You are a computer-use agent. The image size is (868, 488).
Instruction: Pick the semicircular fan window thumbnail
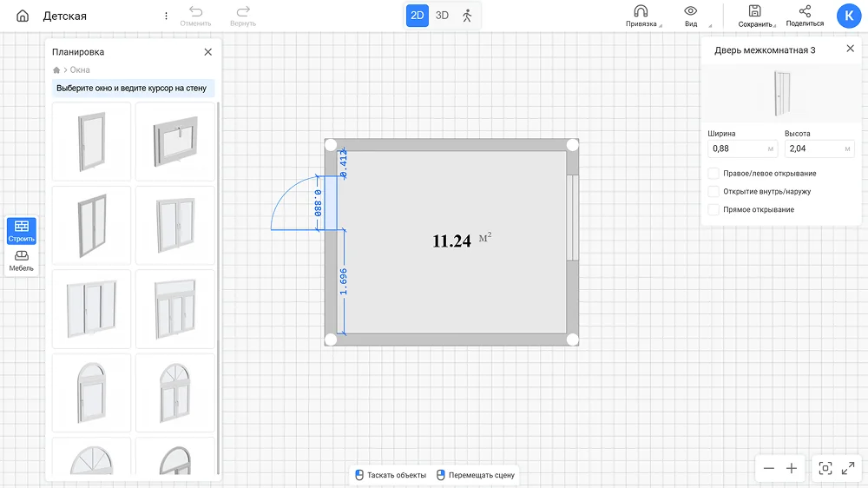[91, 457]
